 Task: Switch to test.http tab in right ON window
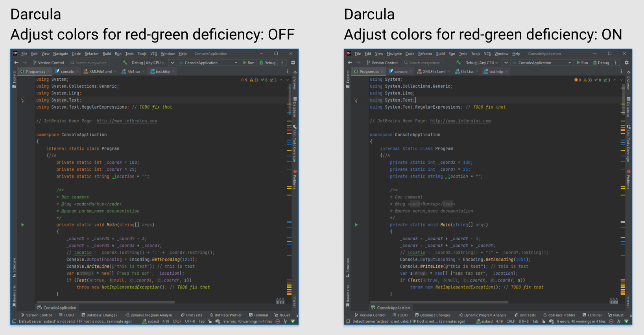tap(496, 72)
